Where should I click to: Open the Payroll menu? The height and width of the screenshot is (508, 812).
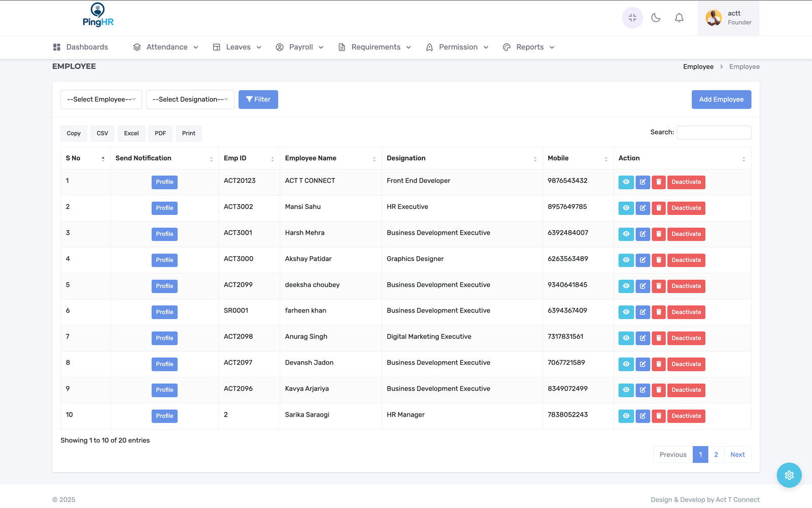pyautogui.click(x=300, y=47)
